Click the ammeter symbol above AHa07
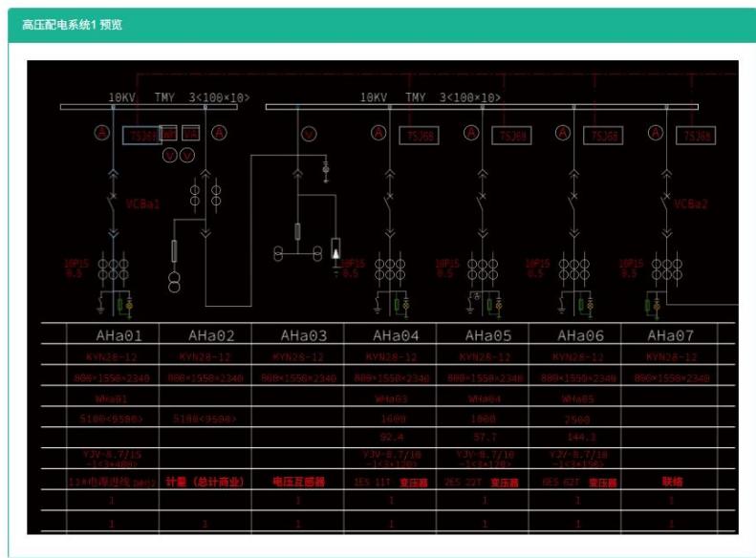This screenshot has width=756, height=558. tap(657, 133)
